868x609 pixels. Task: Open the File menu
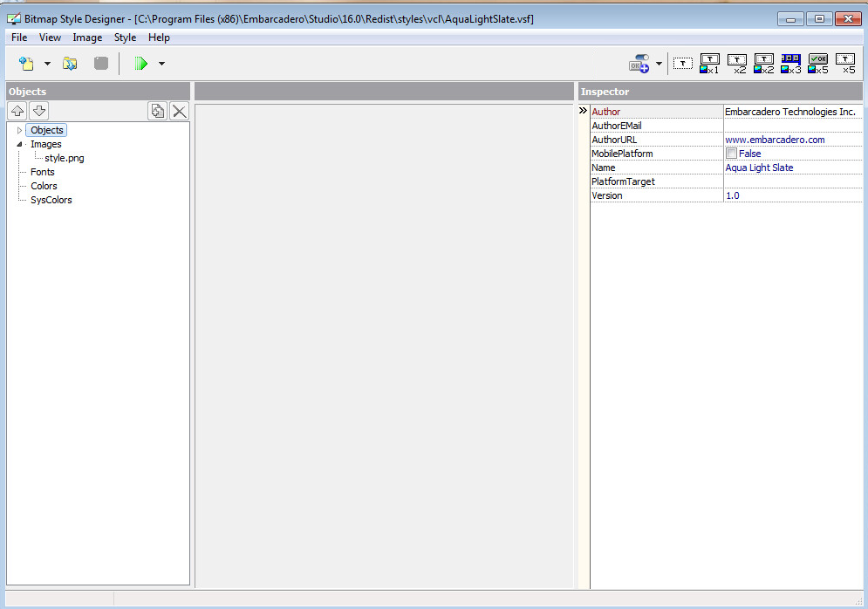(x=19, y=38)
